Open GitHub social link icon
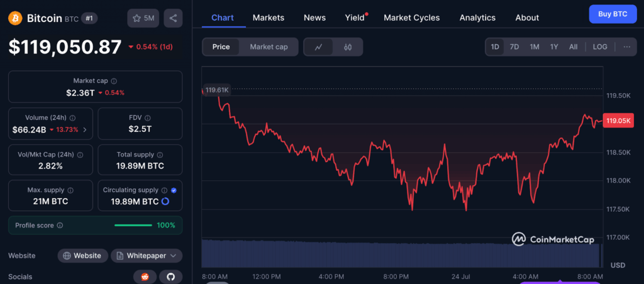Image resolution: width=644 pixels, height=284 pixels. click(170, 276)
